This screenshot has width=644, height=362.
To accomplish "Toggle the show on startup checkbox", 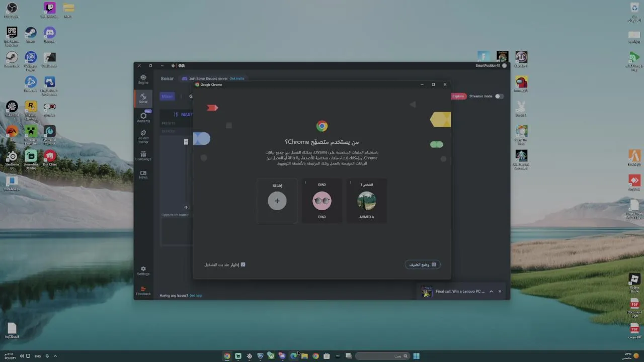I will 243,264.
